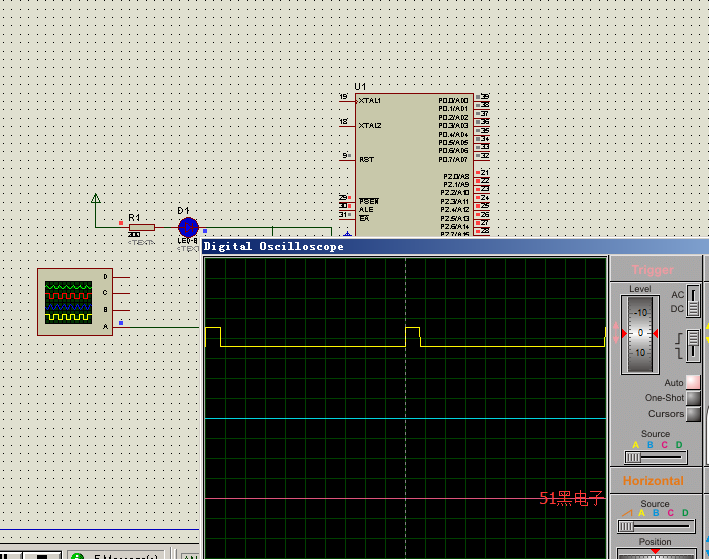Click the RST pin label on U1
Viewport: 709px width, 559px height.
coord(366,159)
